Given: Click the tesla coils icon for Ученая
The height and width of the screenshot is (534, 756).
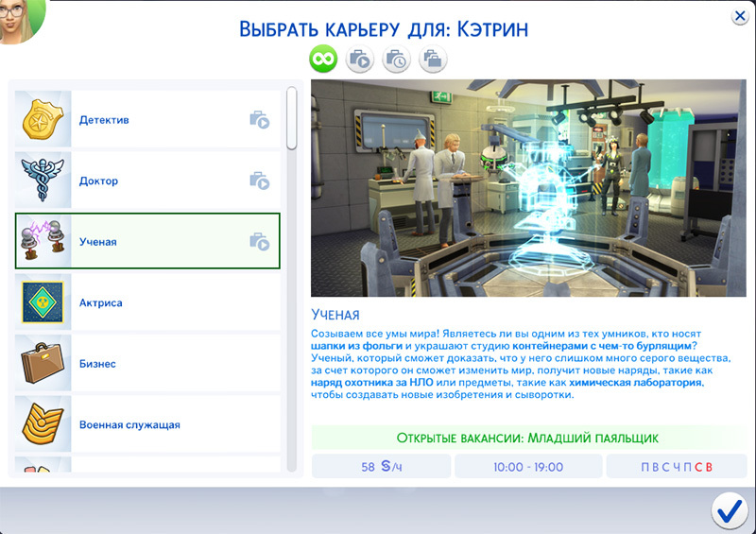Looking at the screenshot, I should pos(43,241).
